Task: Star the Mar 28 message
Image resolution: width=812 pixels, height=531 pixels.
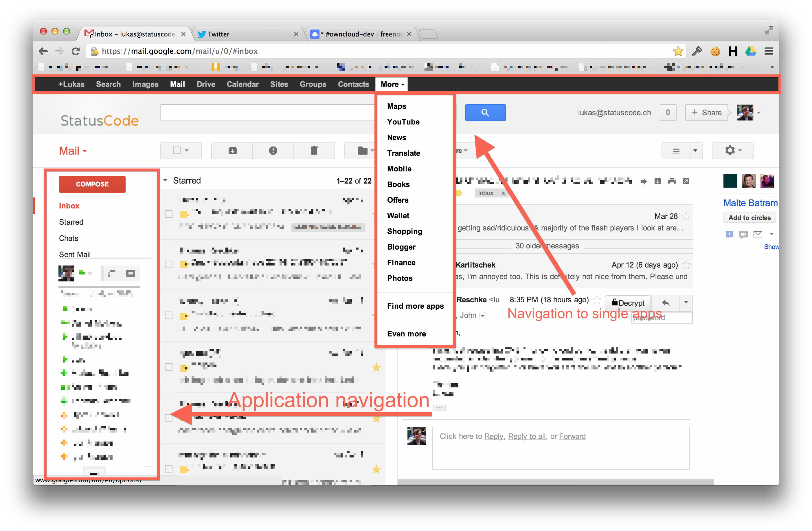Action: click(x=686, y=216)
